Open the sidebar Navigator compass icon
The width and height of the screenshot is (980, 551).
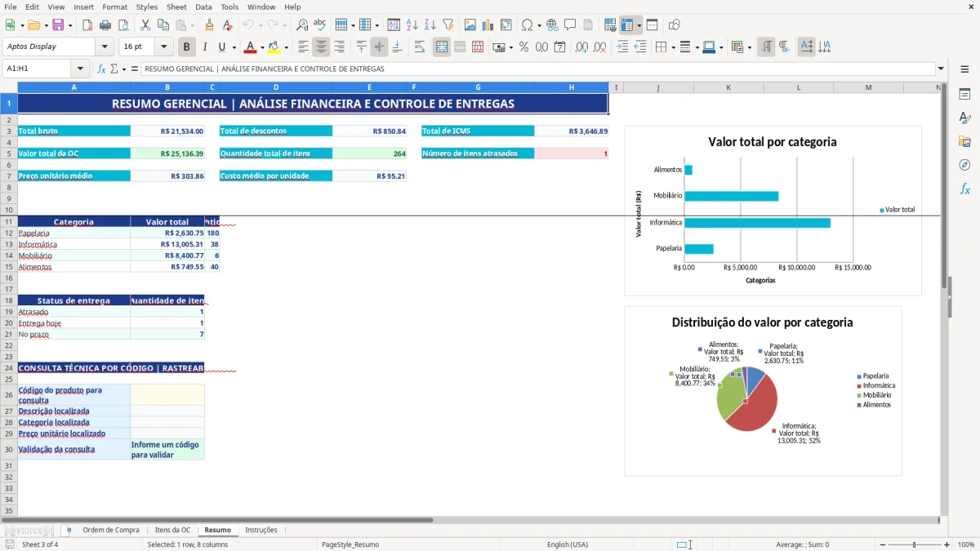964,165
